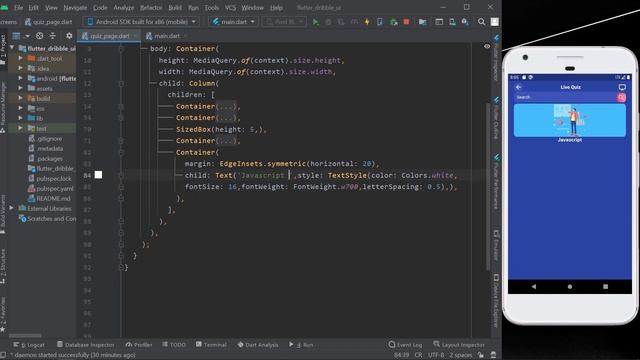Open the VCS menu

point(230,7)
